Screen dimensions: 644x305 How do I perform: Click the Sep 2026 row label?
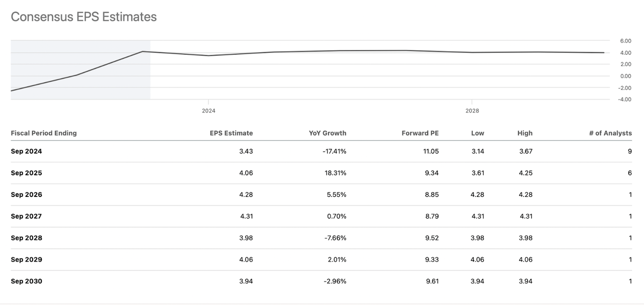point(26,194)
